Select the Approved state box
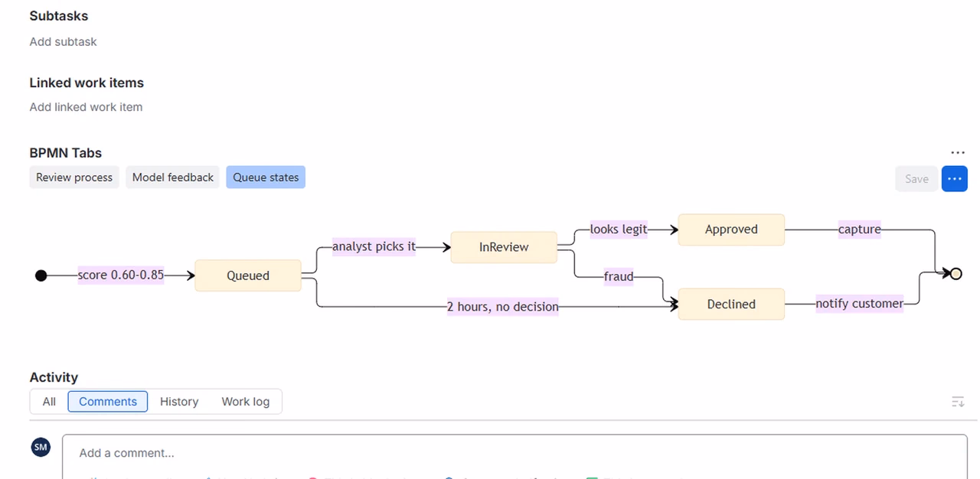The image size is (980, 479). click(731, 230)
